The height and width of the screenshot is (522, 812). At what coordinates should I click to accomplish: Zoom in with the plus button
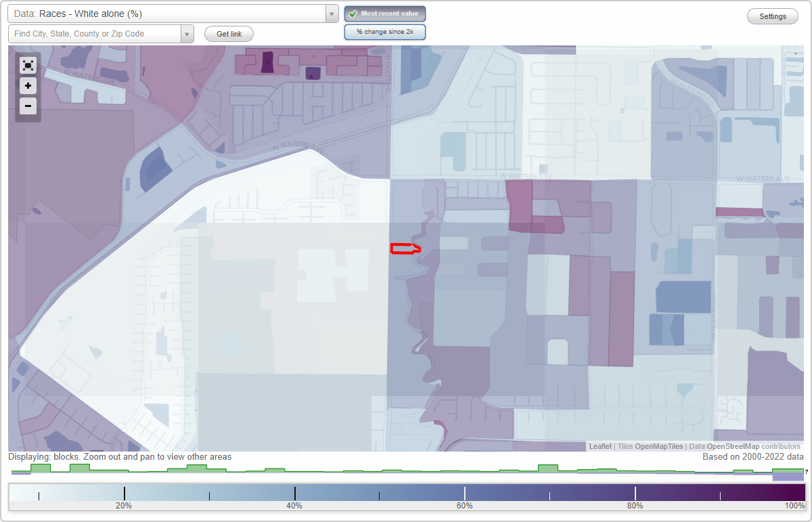coord(28,86)
